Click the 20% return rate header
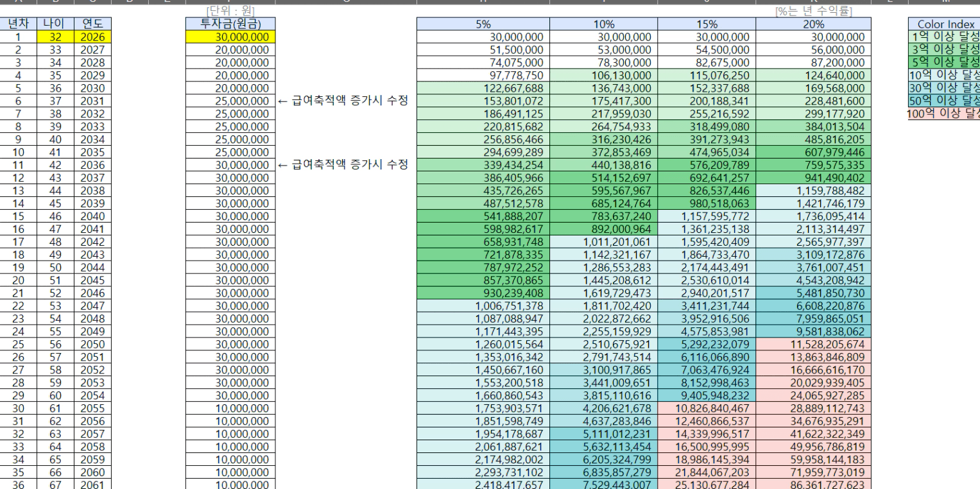Screen dimensions: 980x489 [814, 24]
